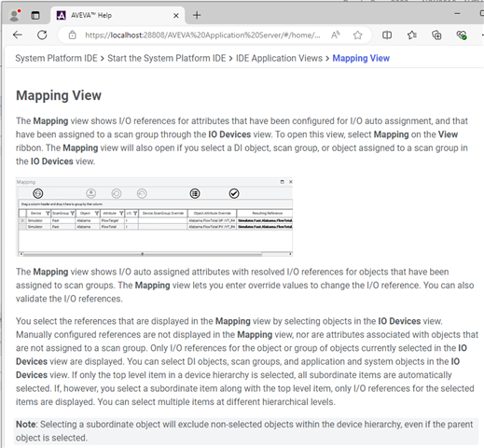Open Browser essentials heart icon

(x=462, y=35)
